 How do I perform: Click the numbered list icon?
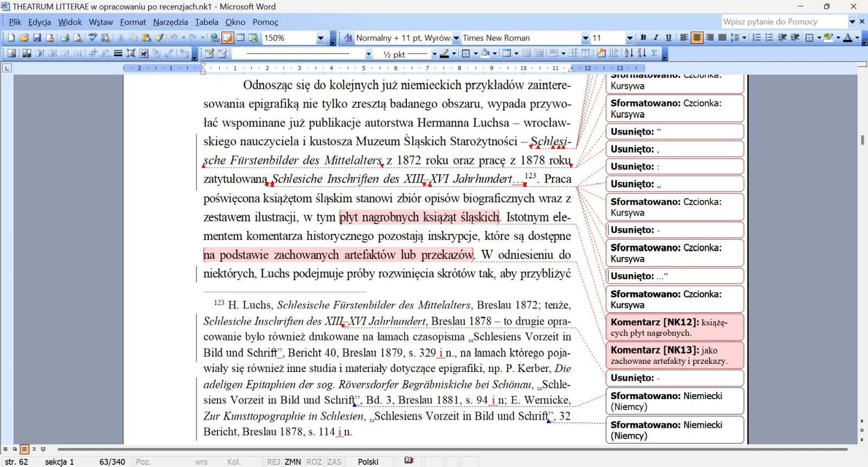tap(757, 38)
